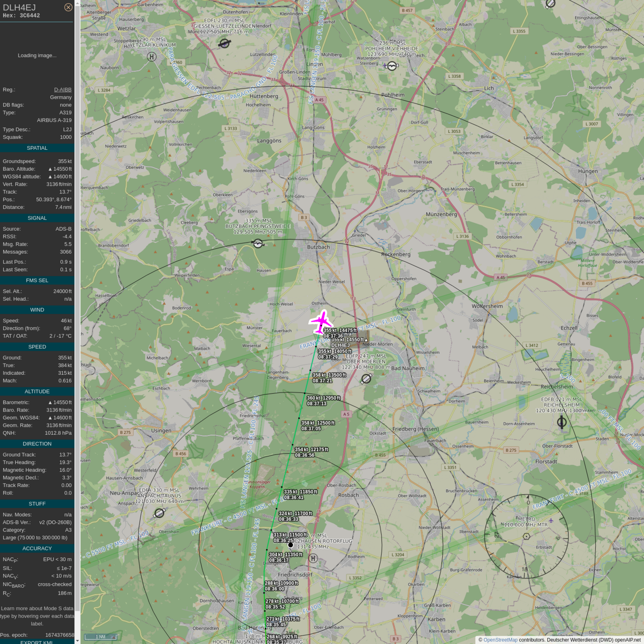Click the METRO VOR hexagon symbol
Screen dimensions: 644x644
pyautogui.click(x=526, y=536)
